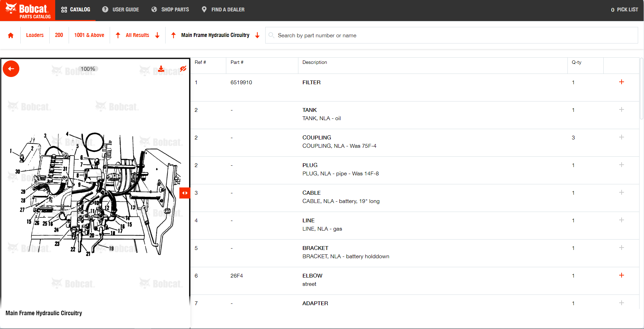The height and width of the screenshot is (329, 644).
Task: Go to previous section with up arrow
Action: (174, 35)
